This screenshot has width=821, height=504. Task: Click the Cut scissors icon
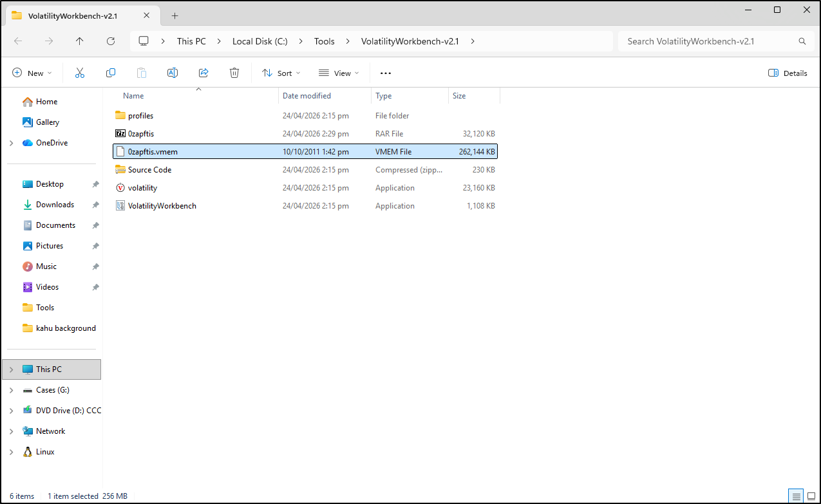(x=80, y=73)
